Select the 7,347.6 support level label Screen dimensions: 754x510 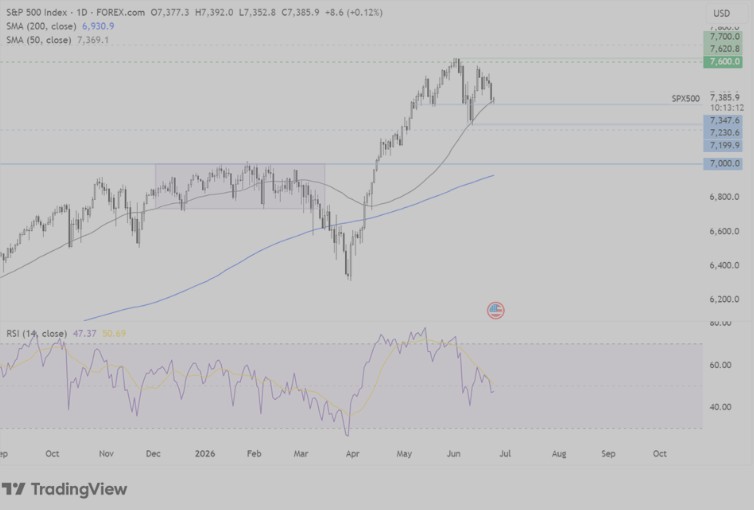723,120
